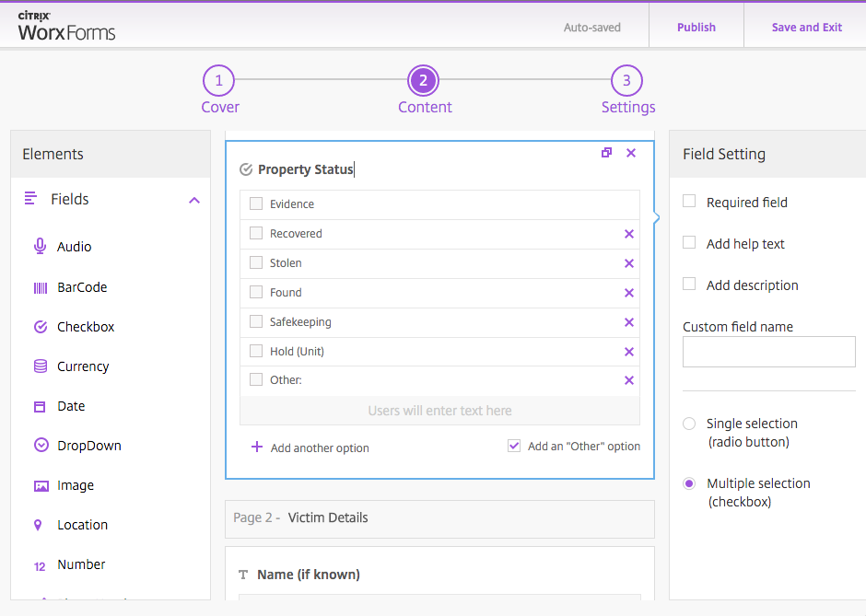Viewport: 866px width, 616px height.
Task: Click Save and Exit
Action: (806, 28)
